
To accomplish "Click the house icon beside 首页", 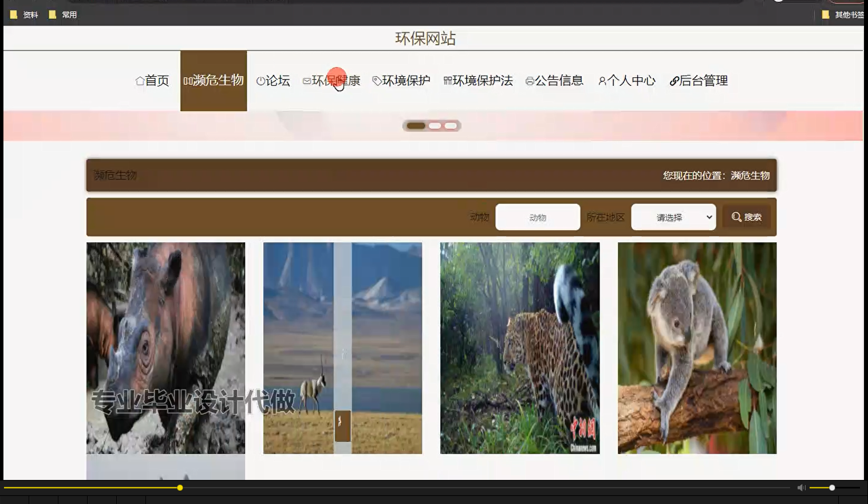I will point(140,81).
